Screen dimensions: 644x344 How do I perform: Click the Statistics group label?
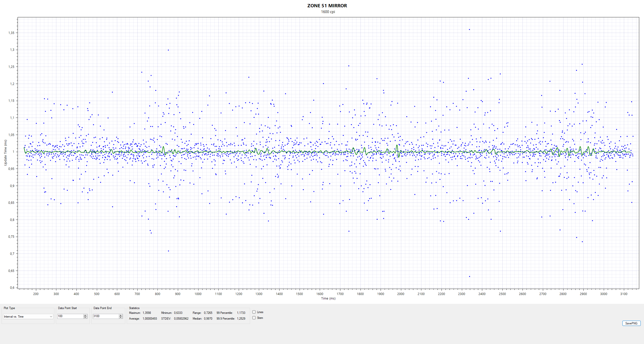coord(134,308)
